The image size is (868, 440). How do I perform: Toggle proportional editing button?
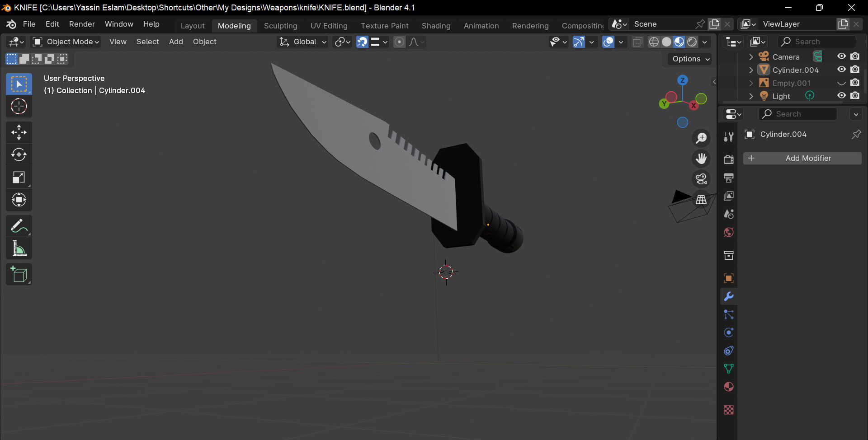click(x=399, y=42)
